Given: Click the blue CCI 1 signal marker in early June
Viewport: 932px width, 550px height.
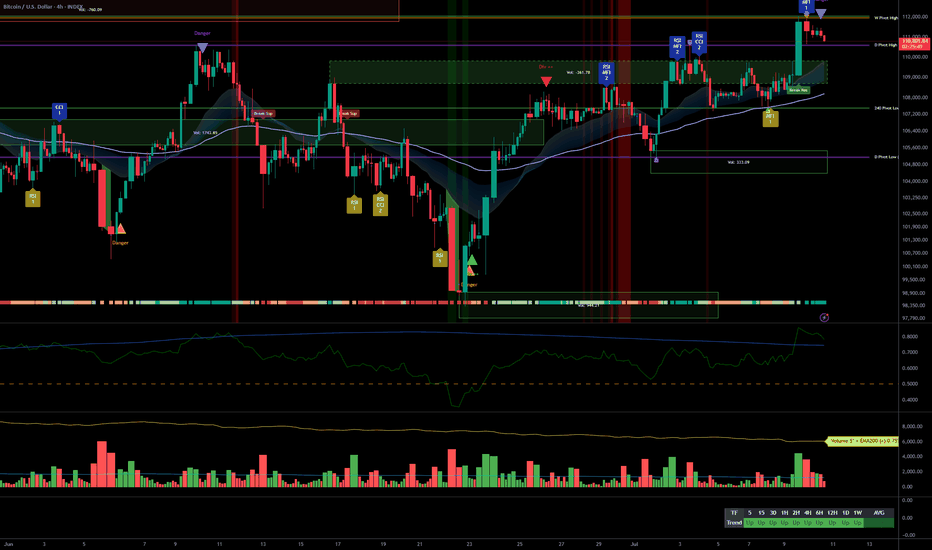Looking at the screenshot, I should point(59,111).
